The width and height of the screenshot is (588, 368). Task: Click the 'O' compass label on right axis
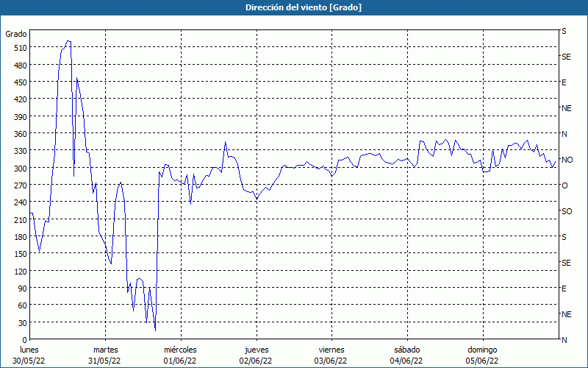point(564,185)
